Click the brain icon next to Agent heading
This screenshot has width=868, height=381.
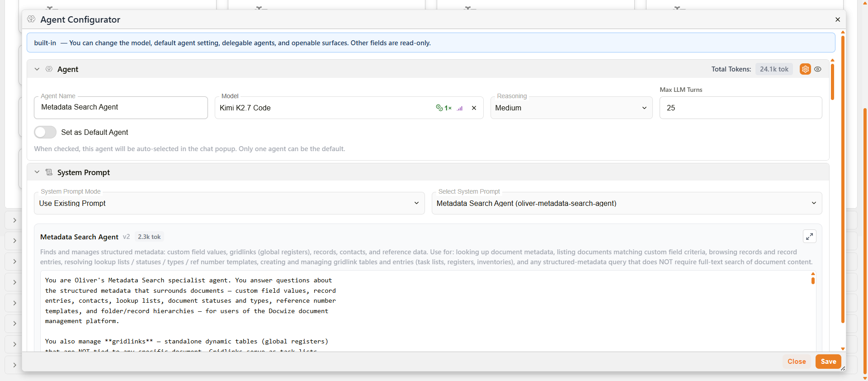tap(49, 69)
